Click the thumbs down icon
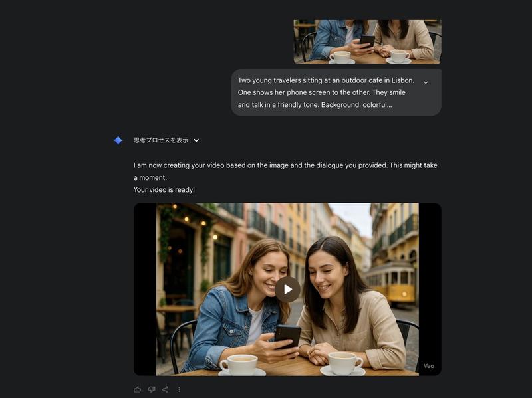 point(152,389)
